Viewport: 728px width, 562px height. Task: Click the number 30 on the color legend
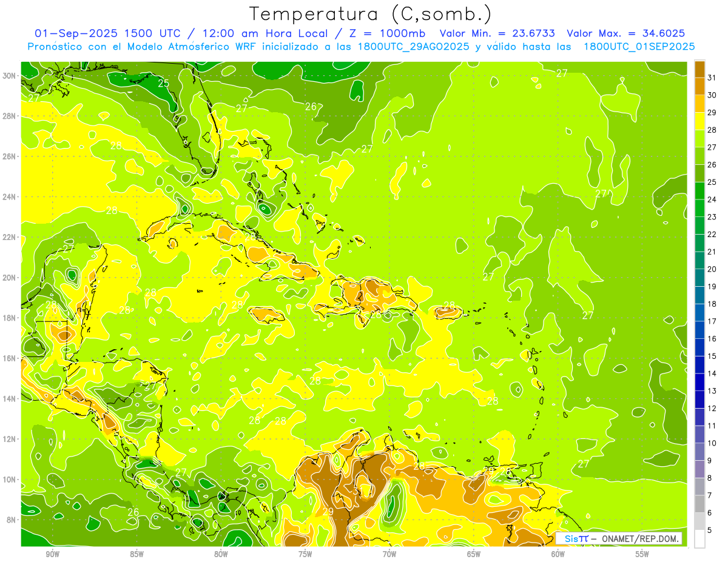tap(712, 95)
